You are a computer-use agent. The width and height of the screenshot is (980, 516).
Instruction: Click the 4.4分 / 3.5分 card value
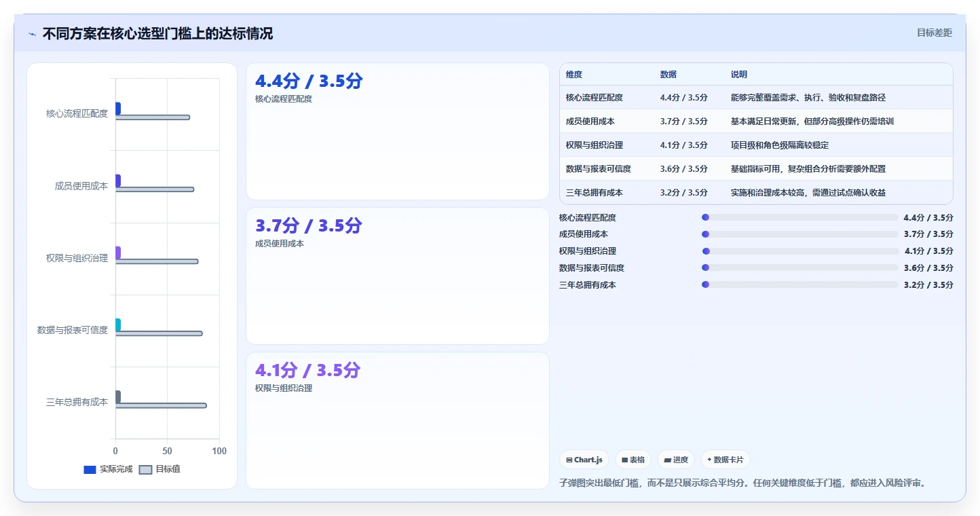pos(309,81)
